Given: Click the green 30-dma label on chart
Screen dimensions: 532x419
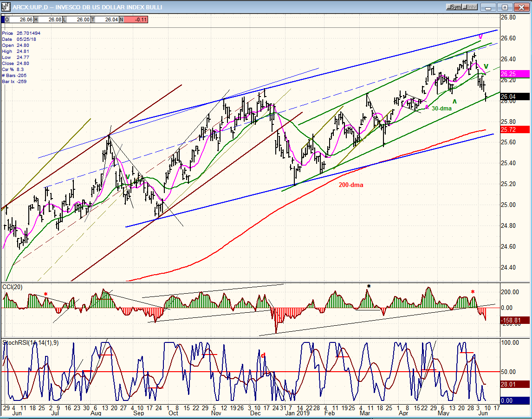Looking at the screenshot, I should point(441,109).
